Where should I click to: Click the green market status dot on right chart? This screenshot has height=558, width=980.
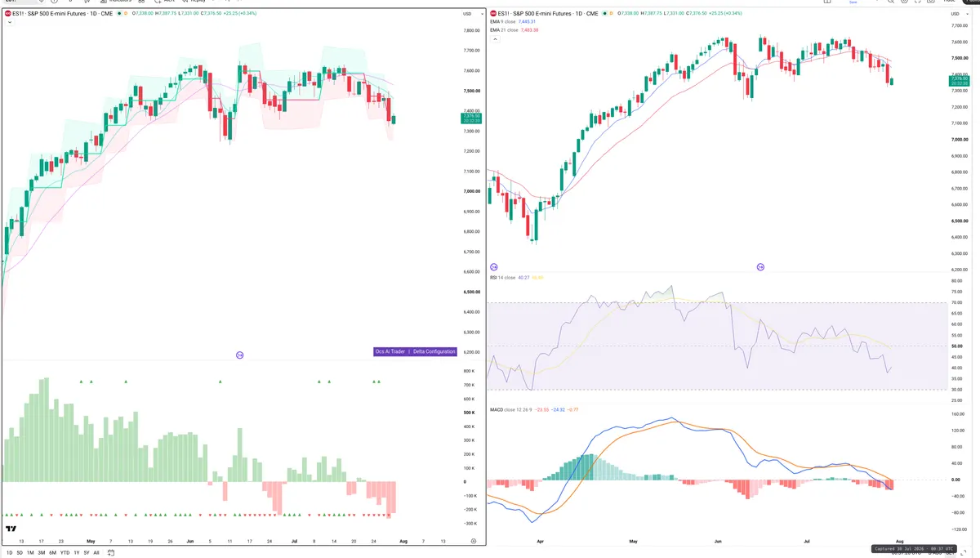coord(604,14)
